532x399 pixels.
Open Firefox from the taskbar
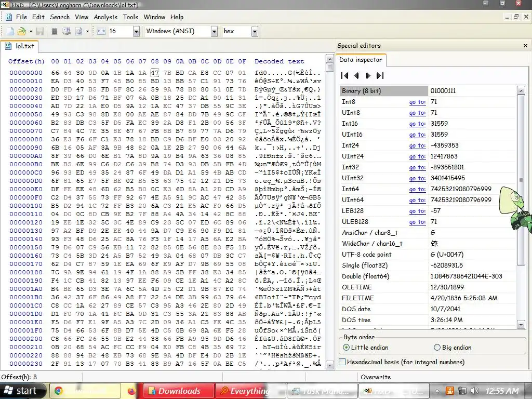[131, 391]
